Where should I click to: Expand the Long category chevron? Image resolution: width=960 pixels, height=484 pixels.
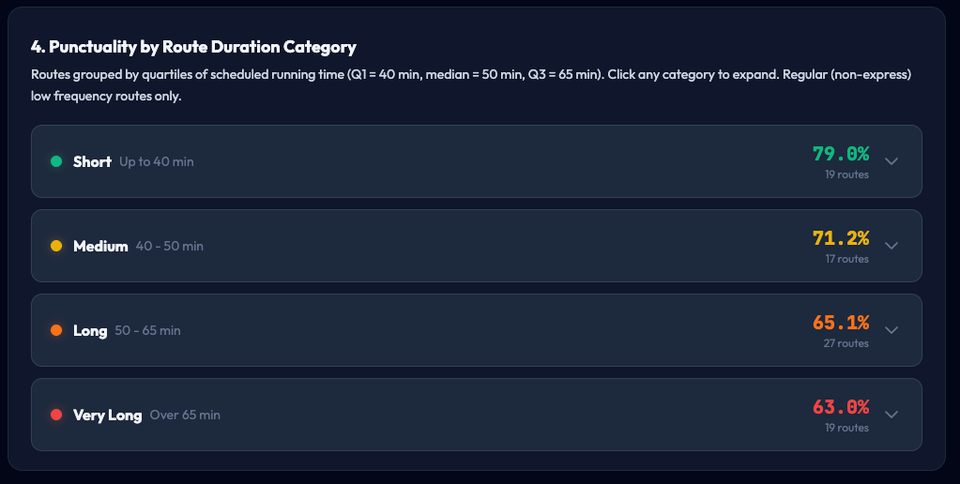(x=892, y=330)
